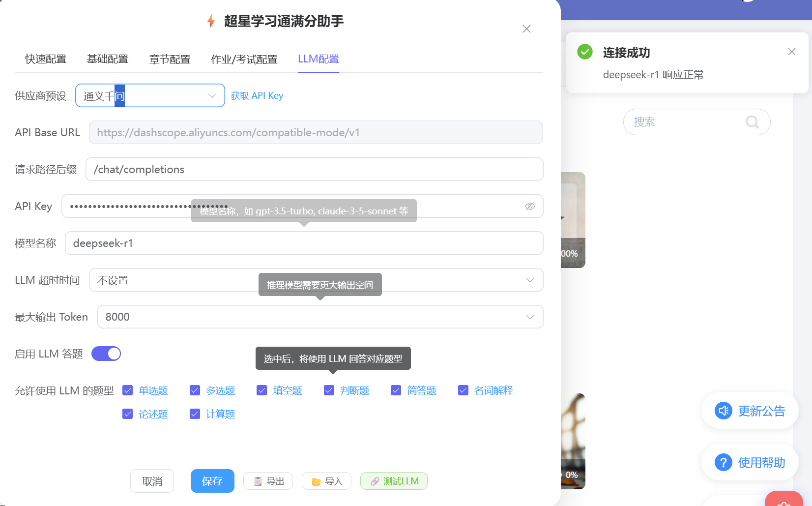Expand the 最大输出 Token dropdown
The image size is (812, 506).
click(x=320, y=317)
